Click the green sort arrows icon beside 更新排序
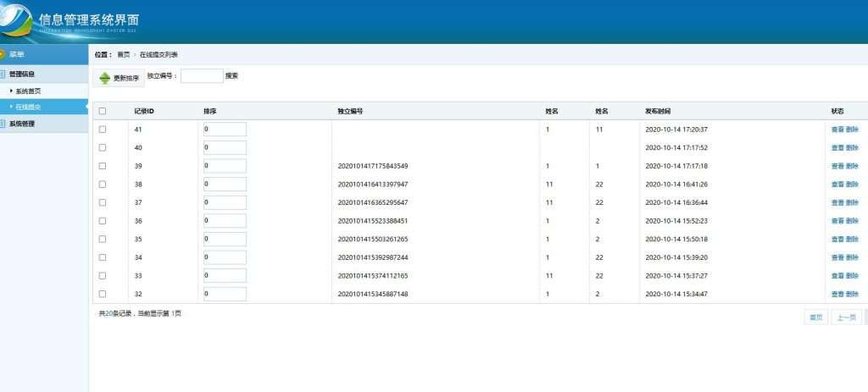 104,78
